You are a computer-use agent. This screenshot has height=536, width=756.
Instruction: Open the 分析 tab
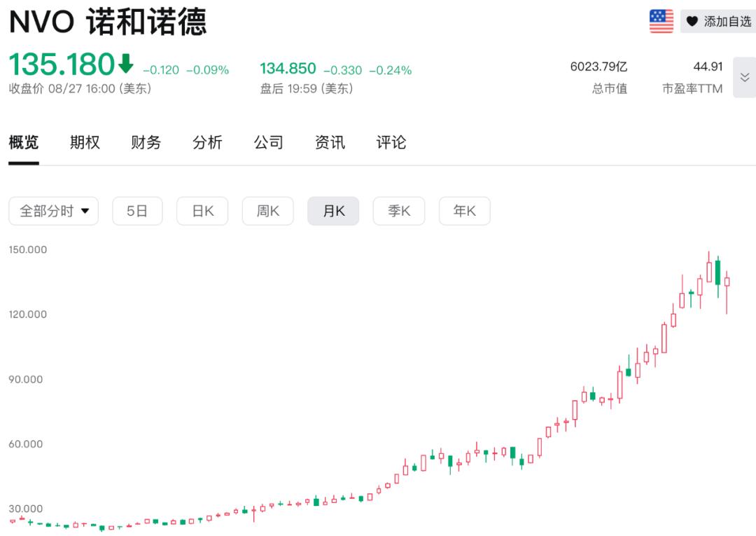[207, 142]
